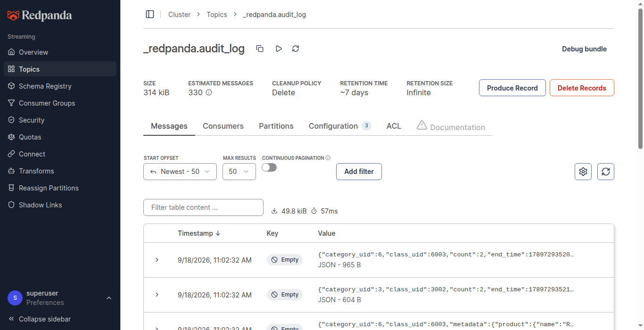Viewport: 644px width, 330px height.
Task: Expand the superuser preferences menu
Action: pos(109,298)
